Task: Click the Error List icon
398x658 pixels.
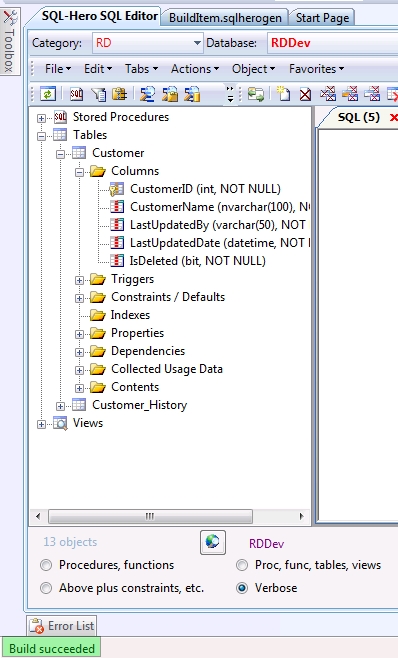Action: click(37, 626)
